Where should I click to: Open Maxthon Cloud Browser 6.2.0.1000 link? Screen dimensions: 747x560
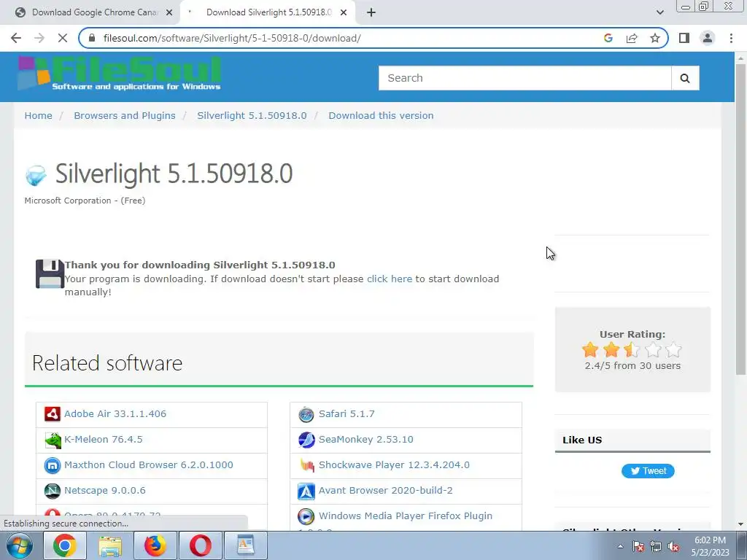tap(149, 464)
